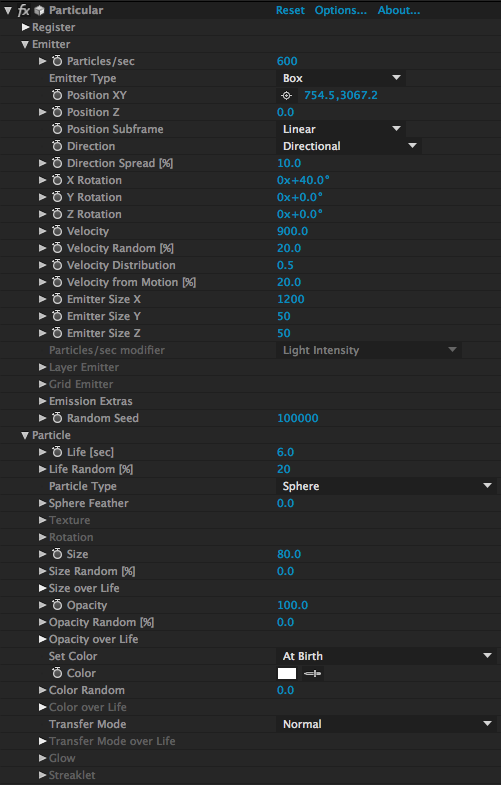Viewport: 501px width, 785px height.
Task: Enable the Position XY stopwatch
Action: 57,95
